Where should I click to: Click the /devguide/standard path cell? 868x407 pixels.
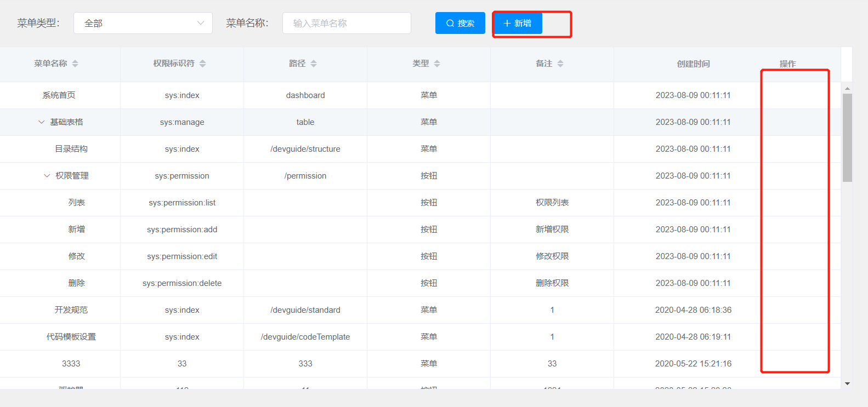(x=305, y=310)
